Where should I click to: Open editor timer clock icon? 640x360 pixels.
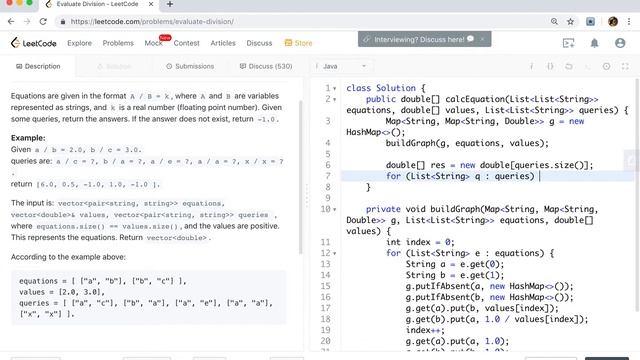607,66
